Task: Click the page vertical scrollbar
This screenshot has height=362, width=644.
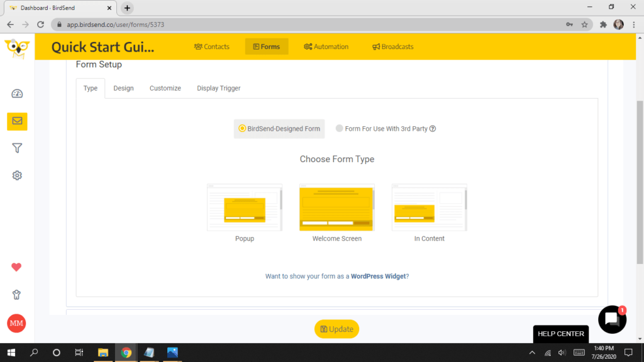Action: [640, 183]
